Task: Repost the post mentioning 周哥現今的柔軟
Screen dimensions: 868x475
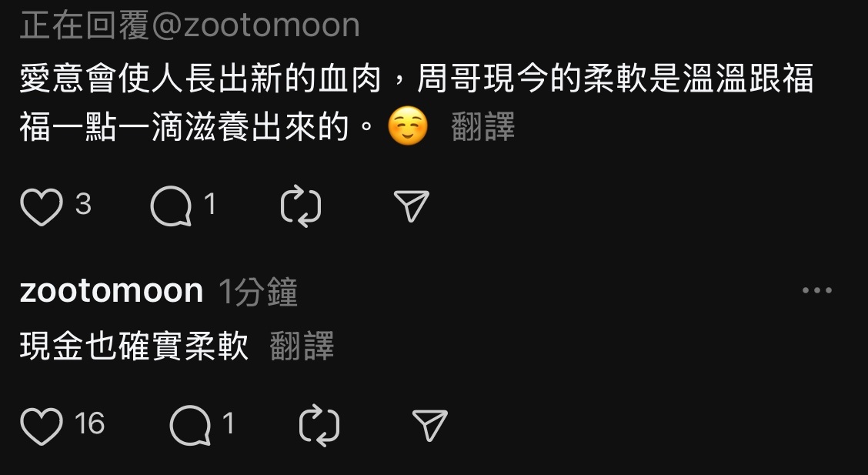Action: point(301,206)
